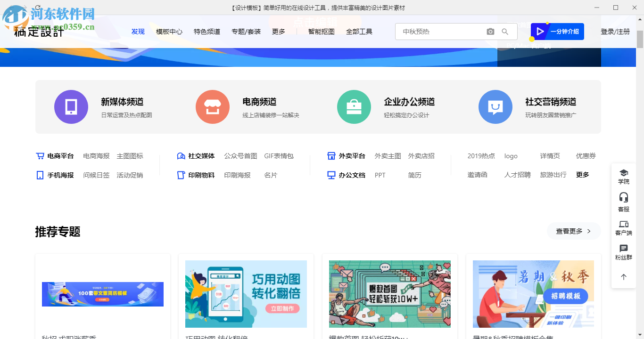644x339 pixels.
Task: Open the 企业办公频道 briefcase channel icon
Action: click(x=354, y=107)
